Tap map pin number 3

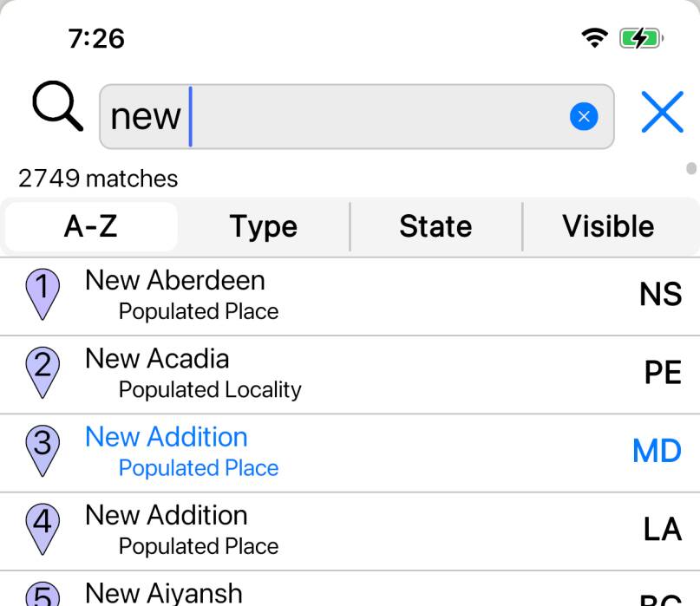tap(43, 450)
